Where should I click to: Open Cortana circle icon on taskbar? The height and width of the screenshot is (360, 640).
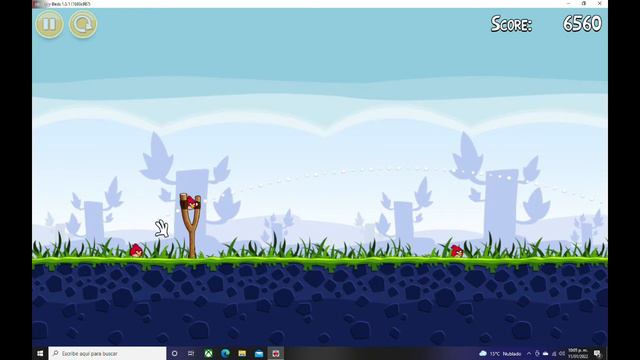pyautogui.click(x=175, y=353)
